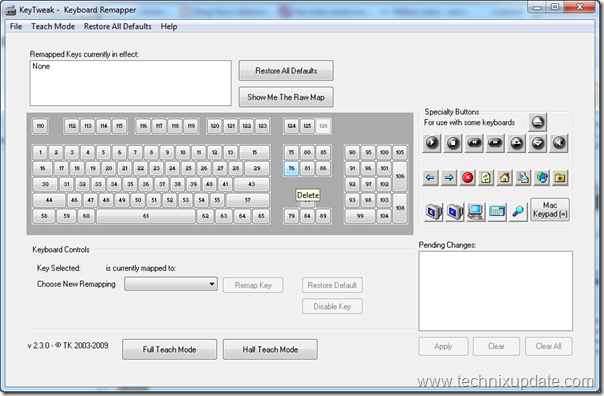Select tall numpad key number 108

pyautogui.click(x=400, y=208)
